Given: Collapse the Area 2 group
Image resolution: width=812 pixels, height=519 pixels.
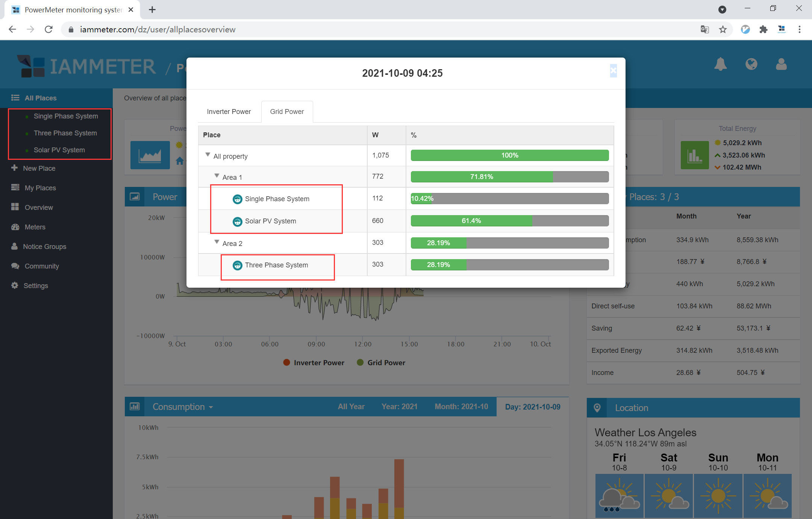Looking at the screenshot, I should [217, 242].
